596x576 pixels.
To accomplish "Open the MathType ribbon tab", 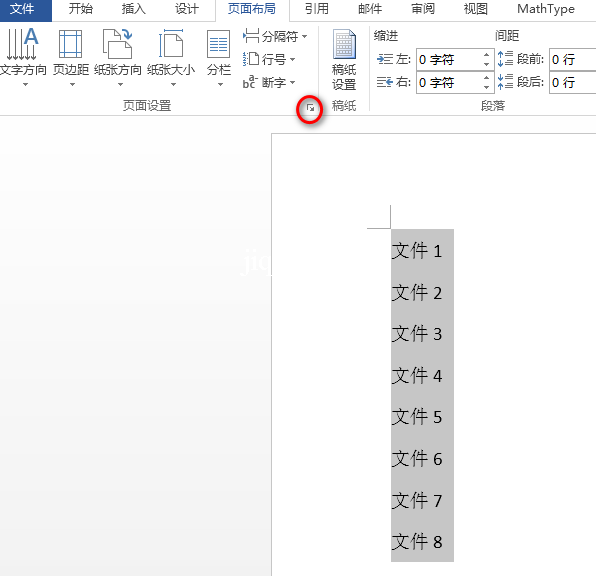I will pos(546,9).
